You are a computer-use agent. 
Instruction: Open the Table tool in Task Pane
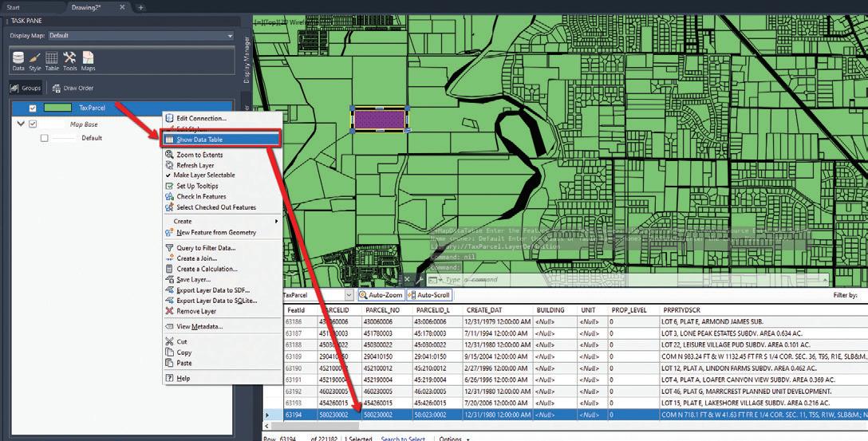click(x=52, y=61)
